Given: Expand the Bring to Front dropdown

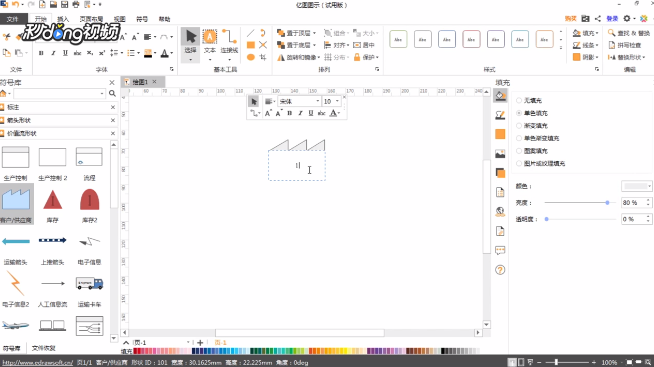Looking at the screenshot, I should tap(314, 33).
